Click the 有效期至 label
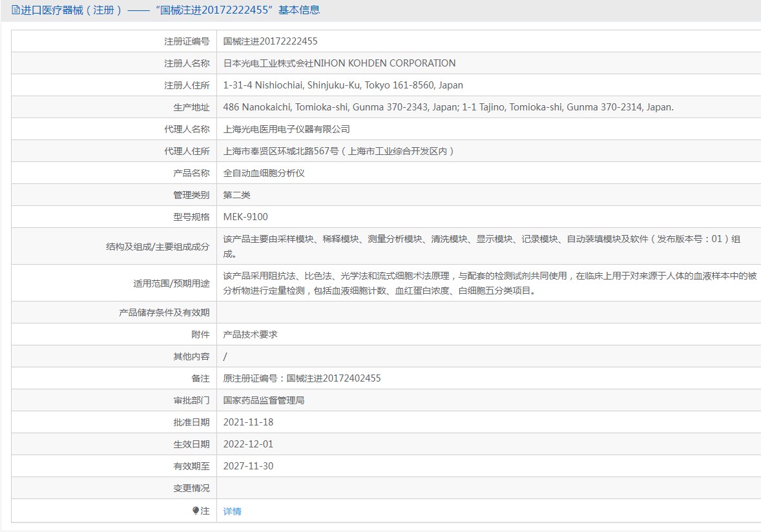Viewport: 761px width, 532px height. point(192,466)
